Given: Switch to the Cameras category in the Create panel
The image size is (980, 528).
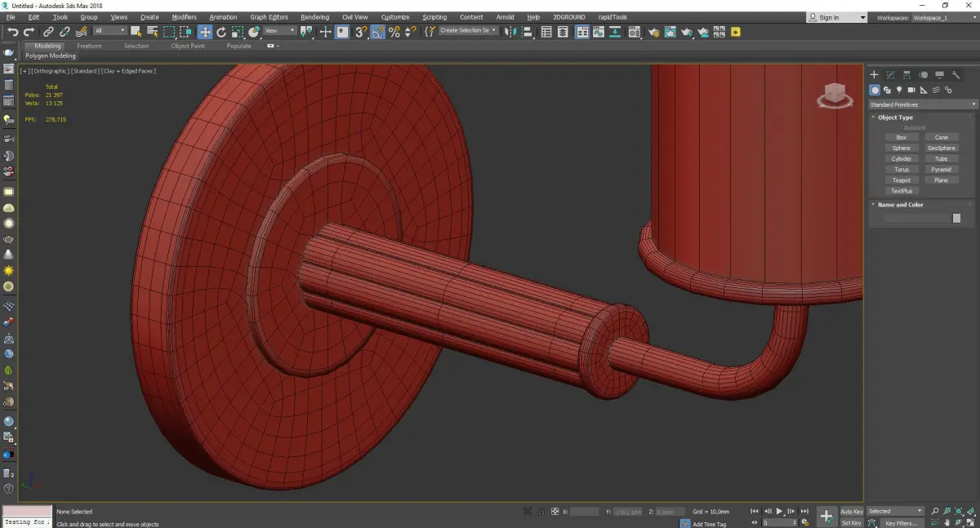Looking at the screenshot, I should [911, 90].
